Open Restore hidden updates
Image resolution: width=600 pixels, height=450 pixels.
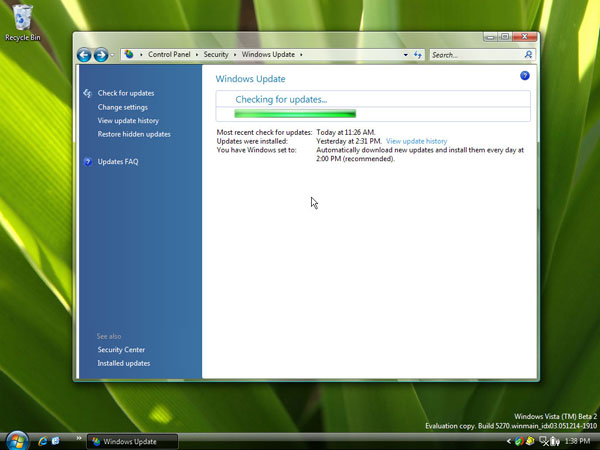tap(134, 134)
